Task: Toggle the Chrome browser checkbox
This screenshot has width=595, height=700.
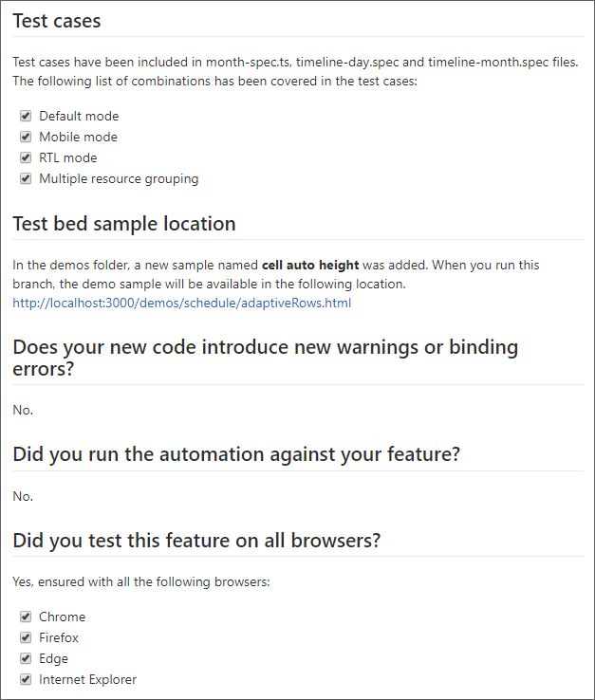Action: coord(26,617)
